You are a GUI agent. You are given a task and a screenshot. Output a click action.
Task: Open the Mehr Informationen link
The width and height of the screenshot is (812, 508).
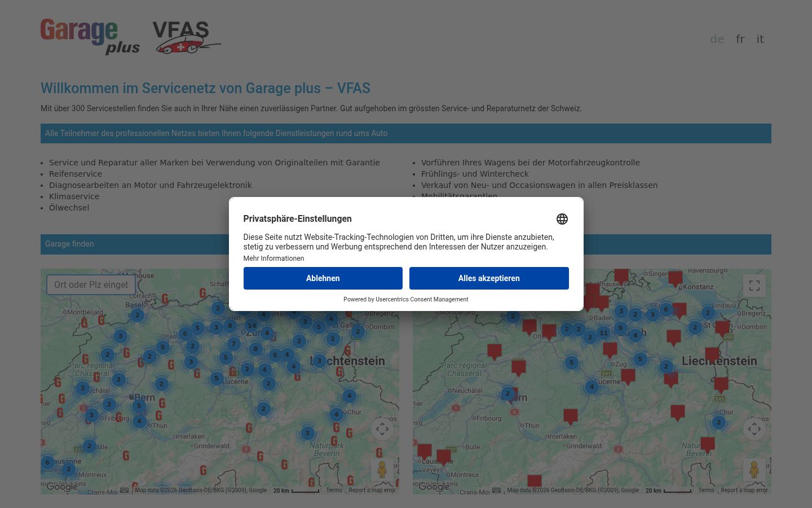click(x=273, y=259)
